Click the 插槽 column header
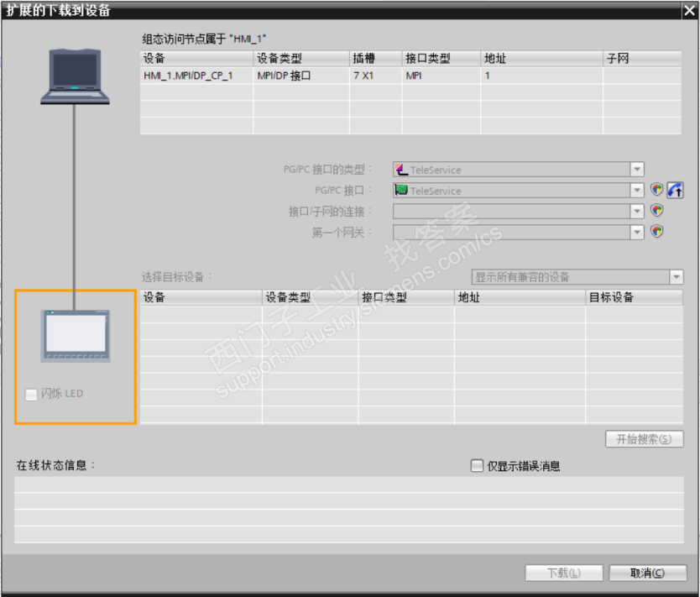Image resolution: width=700 pixels, height=597 pixels. point(376,58)
